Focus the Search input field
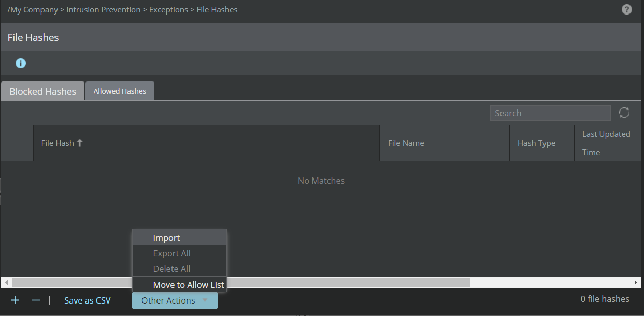This screenshot has width=644, height=316. (x=551, y=113)
